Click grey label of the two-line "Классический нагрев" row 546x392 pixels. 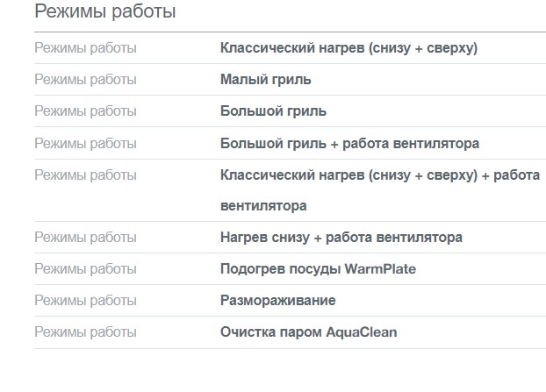coord(85,175)
